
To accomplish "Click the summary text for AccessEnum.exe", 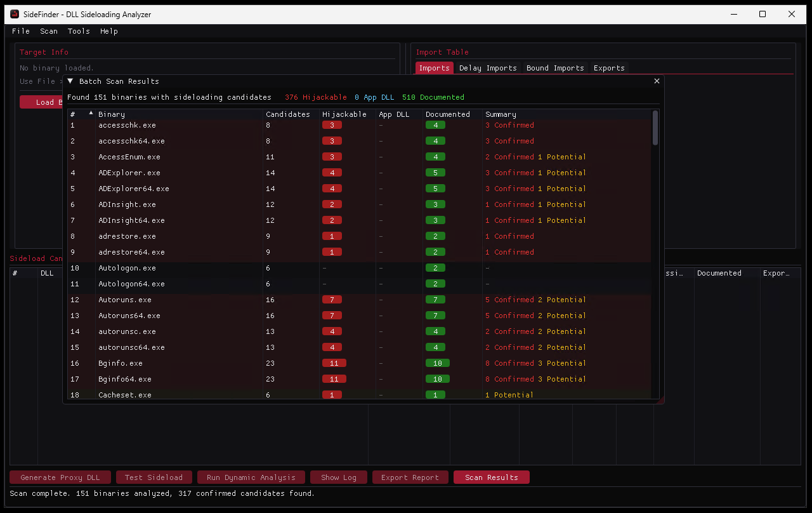I will point(535,157).
